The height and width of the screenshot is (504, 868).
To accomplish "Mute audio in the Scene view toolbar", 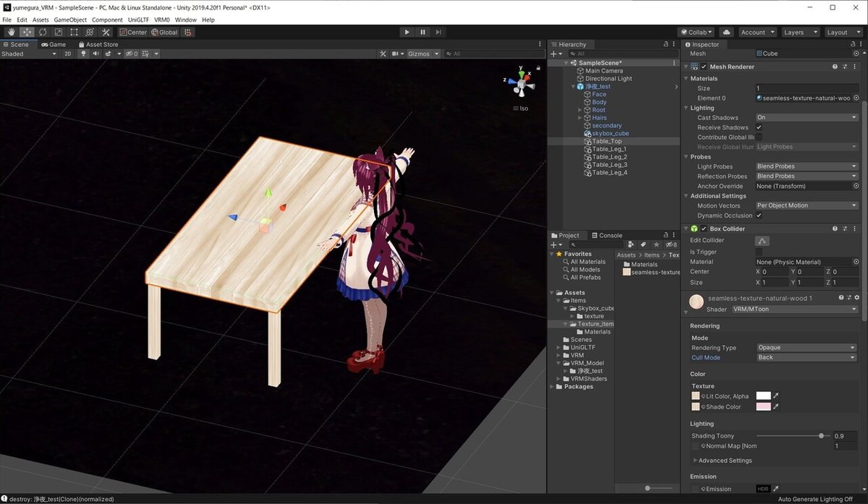I will tap(96, 53).
